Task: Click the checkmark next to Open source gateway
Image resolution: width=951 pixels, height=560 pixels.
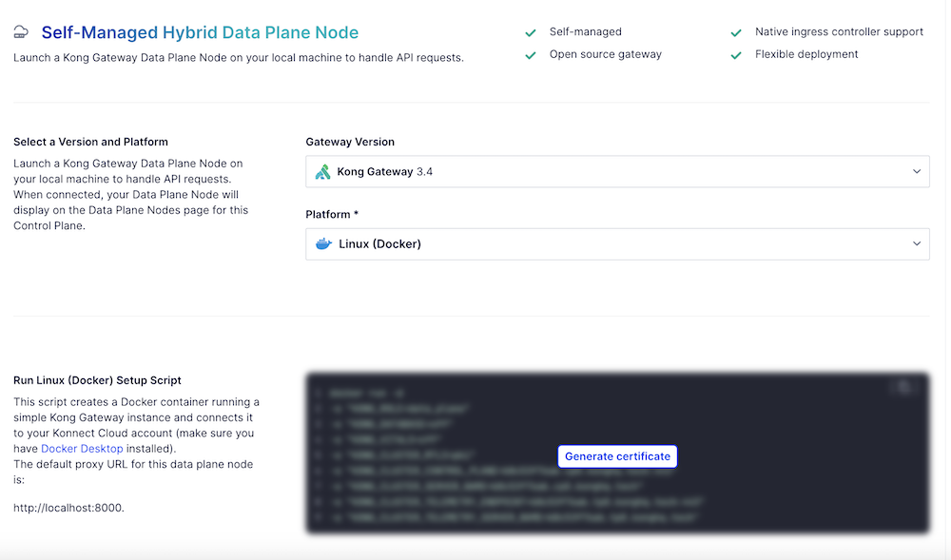Action: (531, 54)
